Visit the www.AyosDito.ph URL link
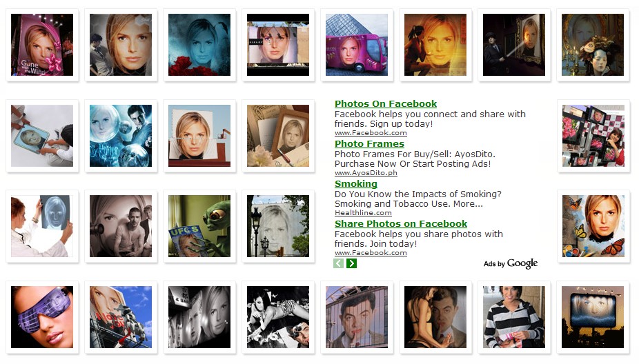This screenshot has height=364, width=639. click(x=366, y=172)
